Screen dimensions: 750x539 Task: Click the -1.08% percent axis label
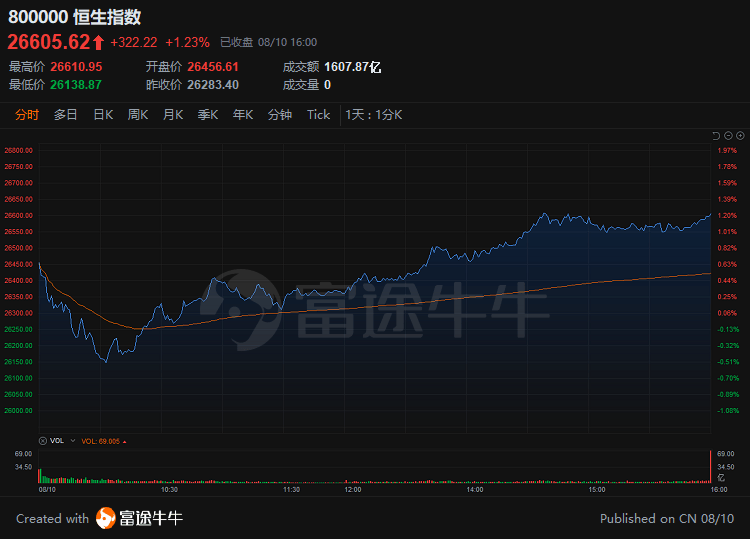728,411
